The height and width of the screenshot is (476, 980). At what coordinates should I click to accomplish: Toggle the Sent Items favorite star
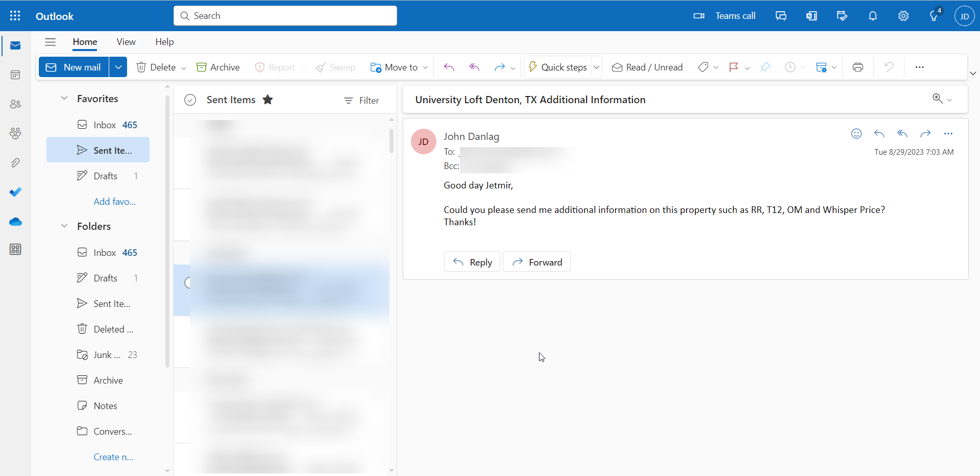(267, 100)
